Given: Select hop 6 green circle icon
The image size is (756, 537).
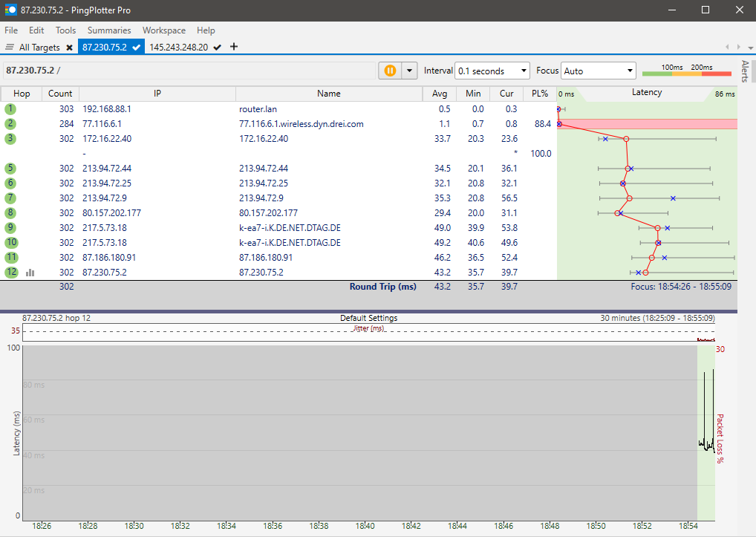Looking at the screenshot, I should (10, 183).
